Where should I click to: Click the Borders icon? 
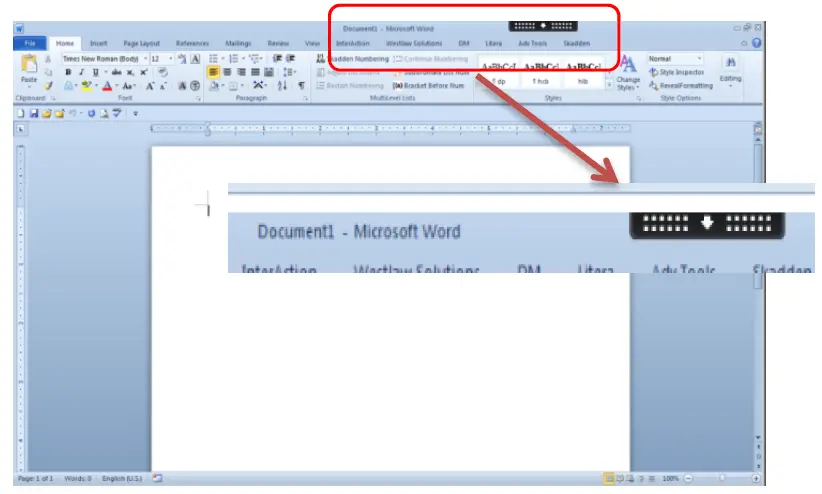tap(233, 86)
